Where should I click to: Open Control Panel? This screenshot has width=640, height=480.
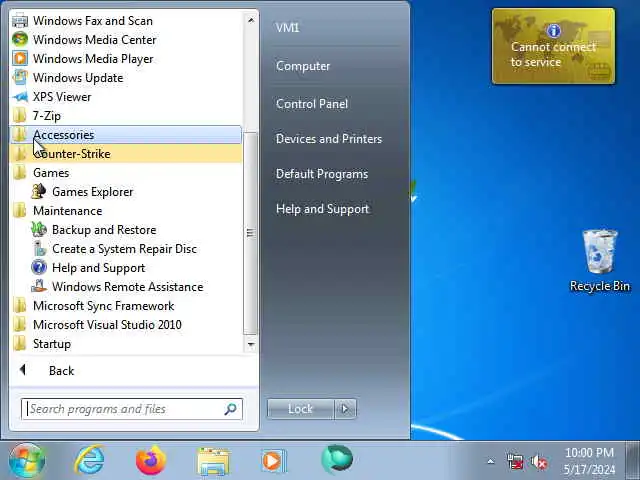pyautogui.click(x=312, y=104)
